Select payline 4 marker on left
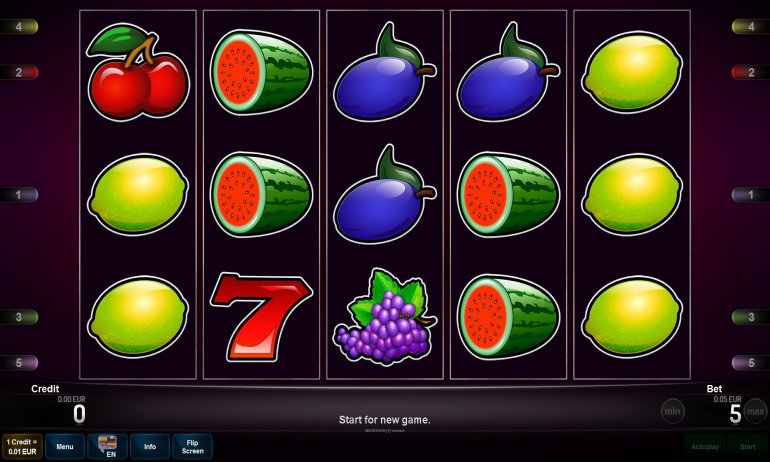This screenshot has width=770, height=462. click(19, 27)
